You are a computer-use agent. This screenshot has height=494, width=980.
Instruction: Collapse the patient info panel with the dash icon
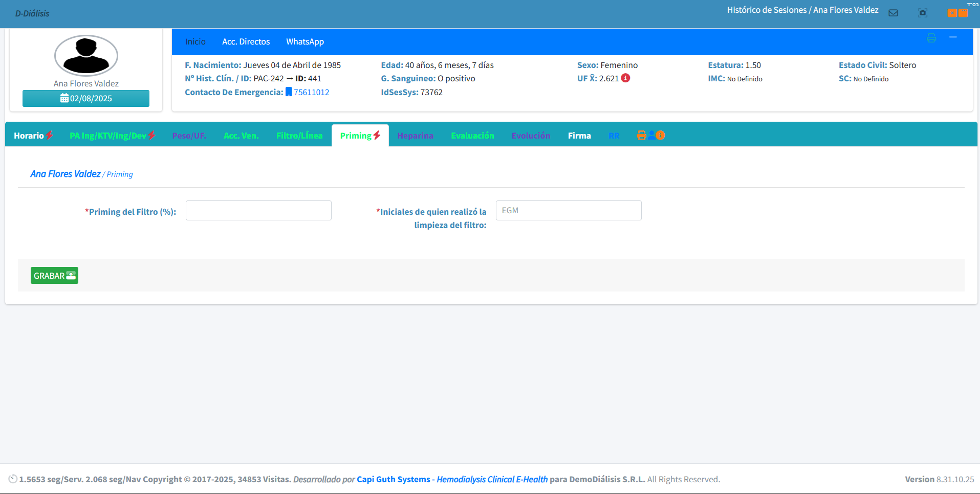tap(953, 37)
